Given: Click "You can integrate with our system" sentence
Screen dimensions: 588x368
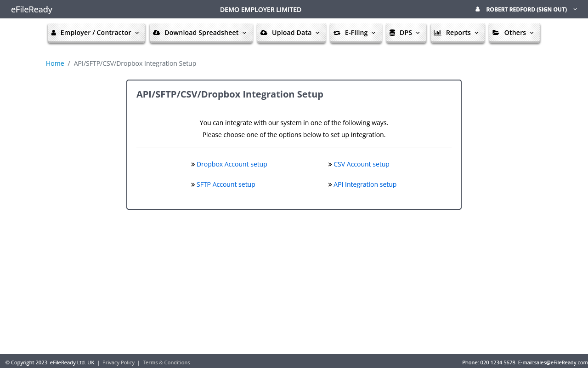Looking at the screenshot, I should coord(294,123).
